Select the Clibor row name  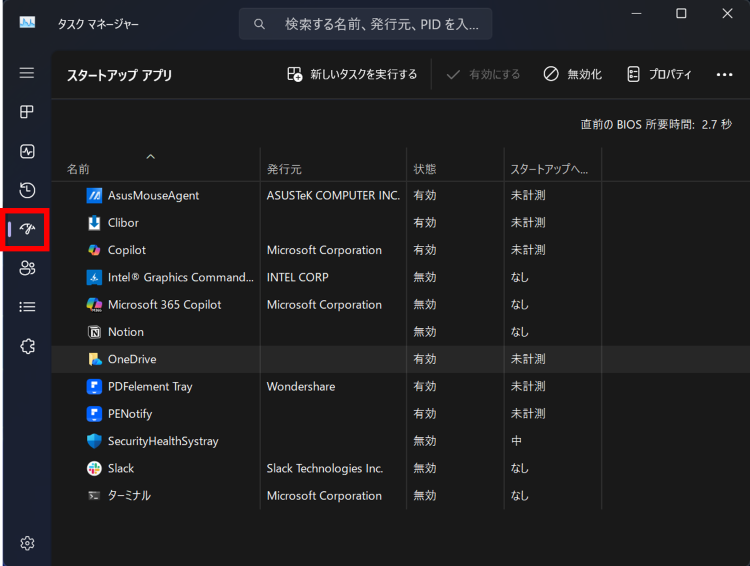123,222
